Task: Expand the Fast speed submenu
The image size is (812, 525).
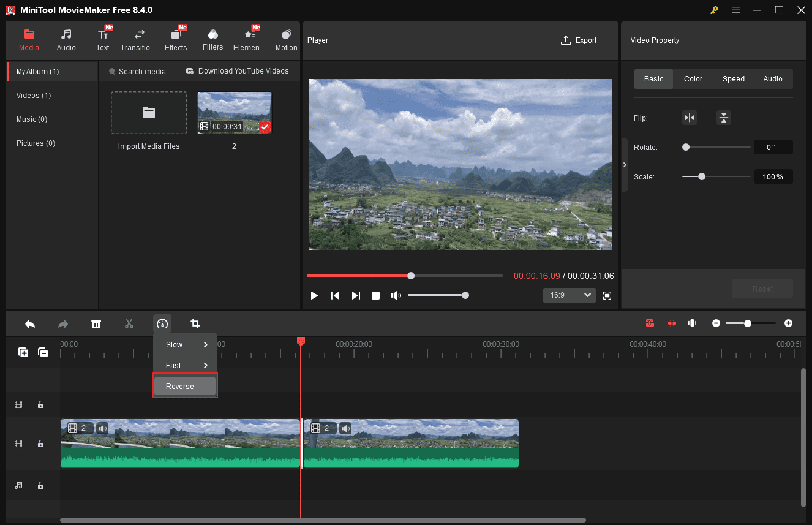Action: tap(184, 365)
